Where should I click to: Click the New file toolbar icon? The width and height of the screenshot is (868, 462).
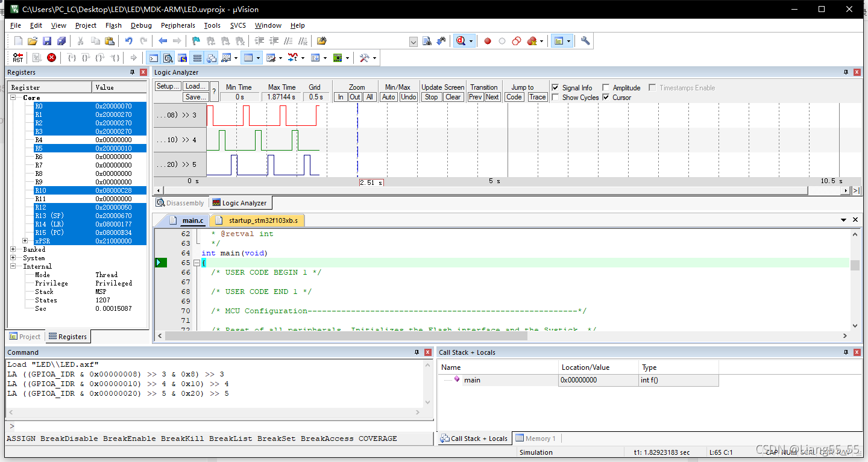click(x=18, y=41)
